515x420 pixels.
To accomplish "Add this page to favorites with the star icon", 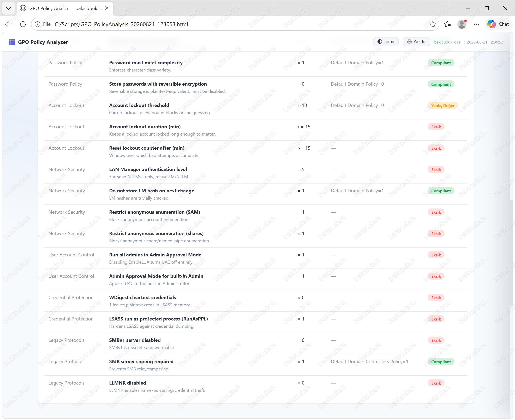I will (x=432, y=24).
